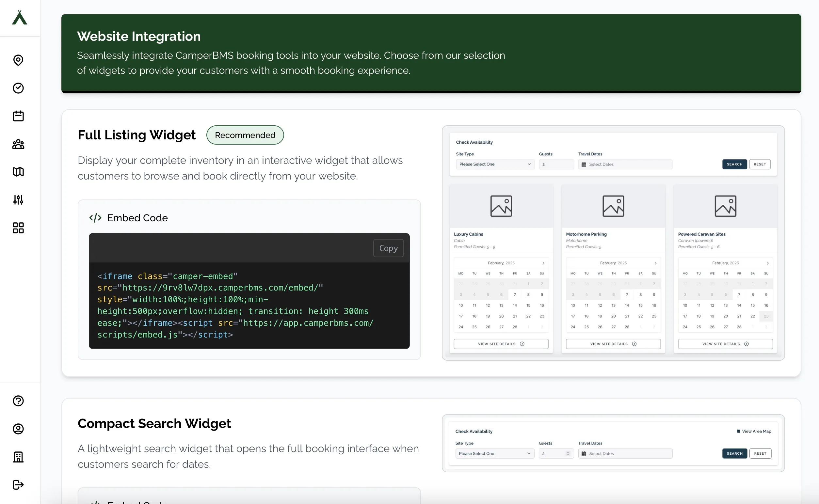The height and width of the screenshot is (504, 819).
Task: Open the filters/settings sliders sidebar icon
Action: click(18, 200)
